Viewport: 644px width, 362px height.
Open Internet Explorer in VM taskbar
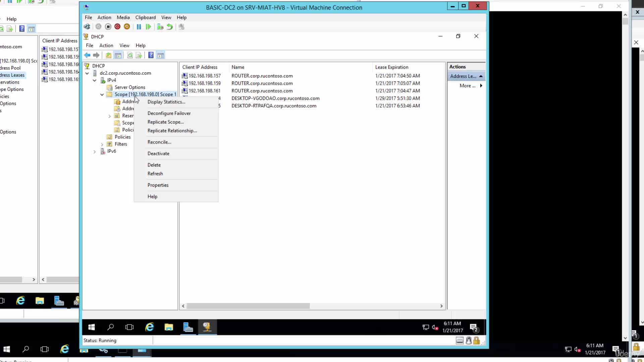[x=149, y=327]
